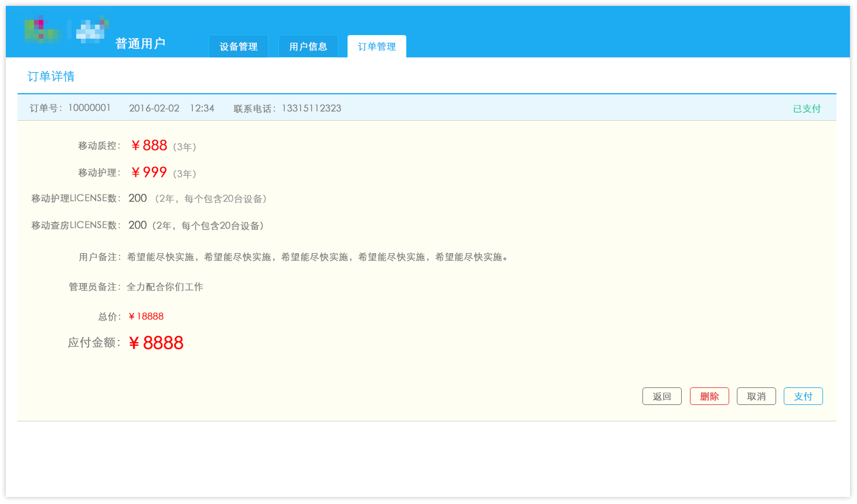Image resolution: width=857 pixels, height=504 pixels.
Task: Switch to the 用户信息 tab
Action: click(308, 46)
